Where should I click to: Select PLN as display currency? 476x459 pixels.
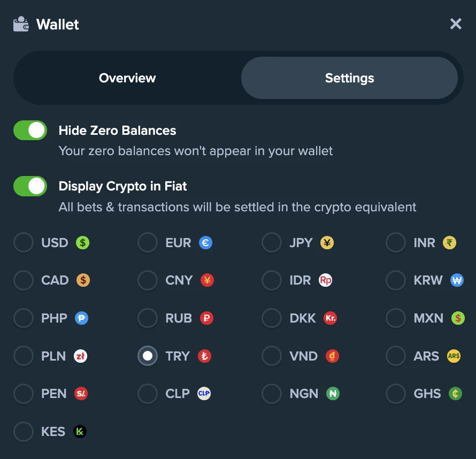point(24,356)
